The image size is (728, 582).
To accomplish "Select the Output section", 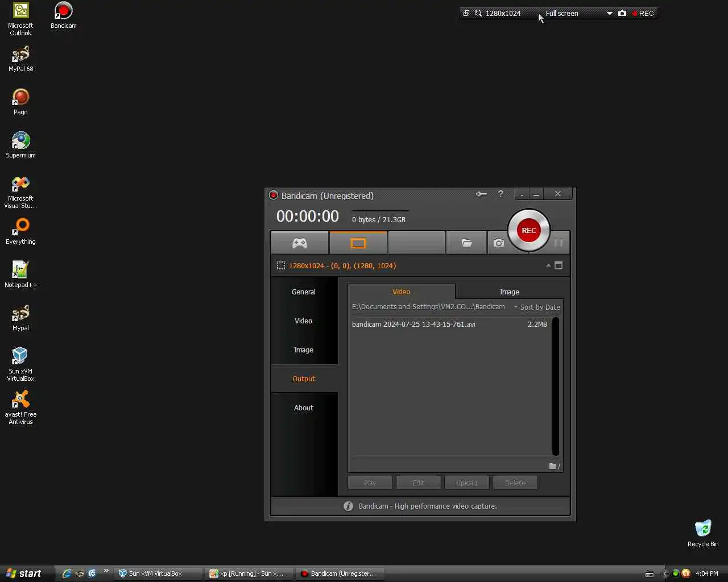I will (x=304, y=379).
